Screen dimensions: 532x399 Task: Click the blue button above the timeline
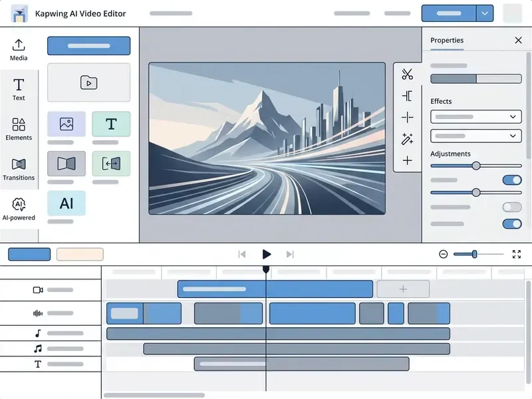click(29, 254)
